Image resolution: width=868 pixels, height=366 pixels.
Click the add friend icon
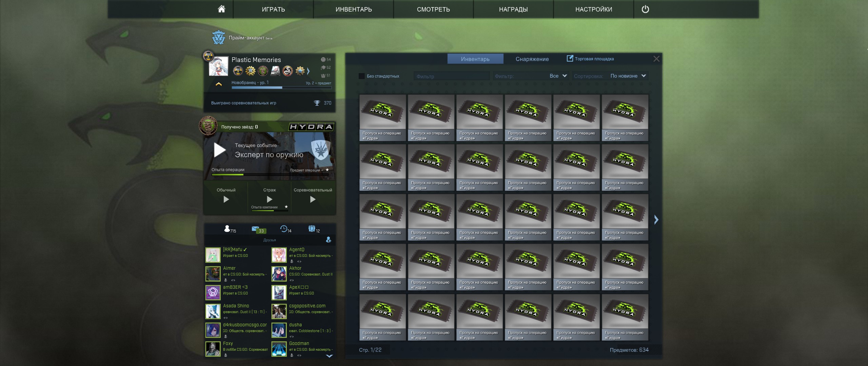328,240
